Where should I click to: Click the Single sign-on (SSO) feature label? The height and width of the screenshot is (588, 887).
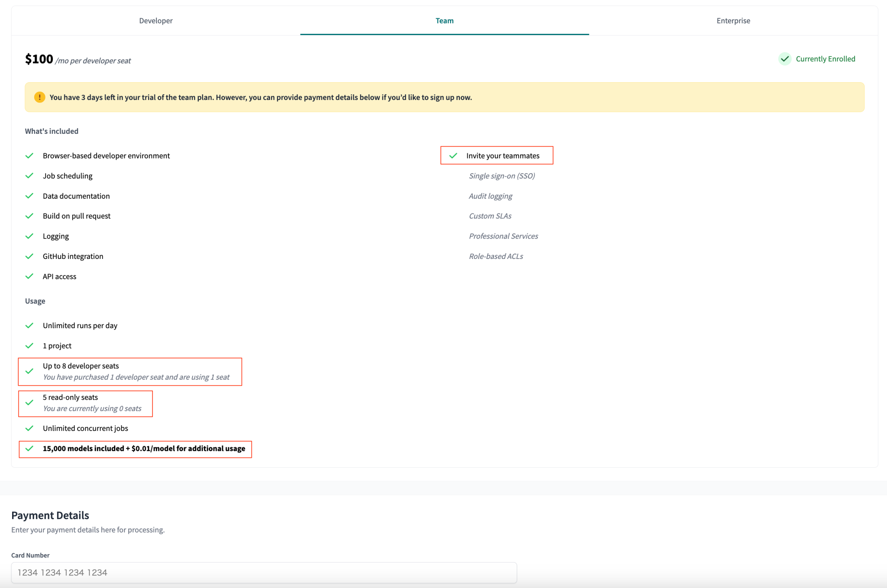pyautogui.click(x=502, y=175)
